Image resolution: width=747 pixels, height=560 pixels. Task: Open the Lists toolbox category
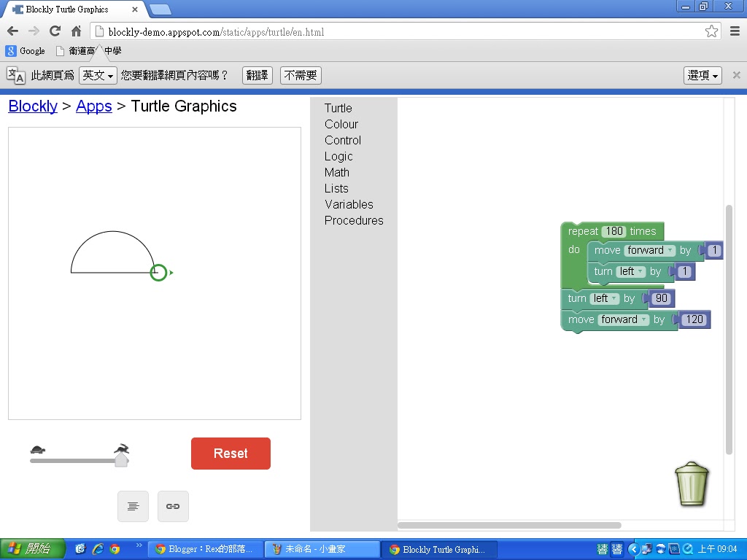[336, 189]
